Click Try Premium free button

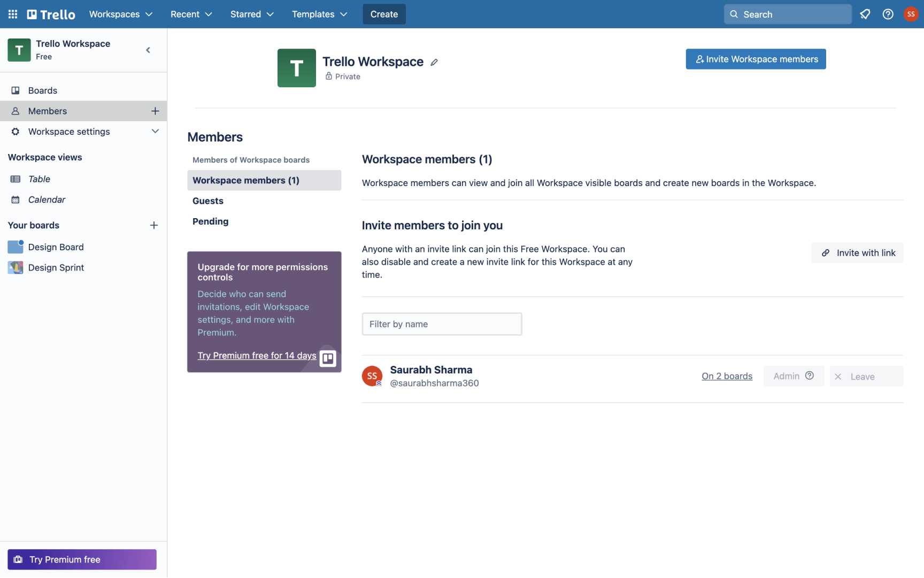[x=82, y=560]
